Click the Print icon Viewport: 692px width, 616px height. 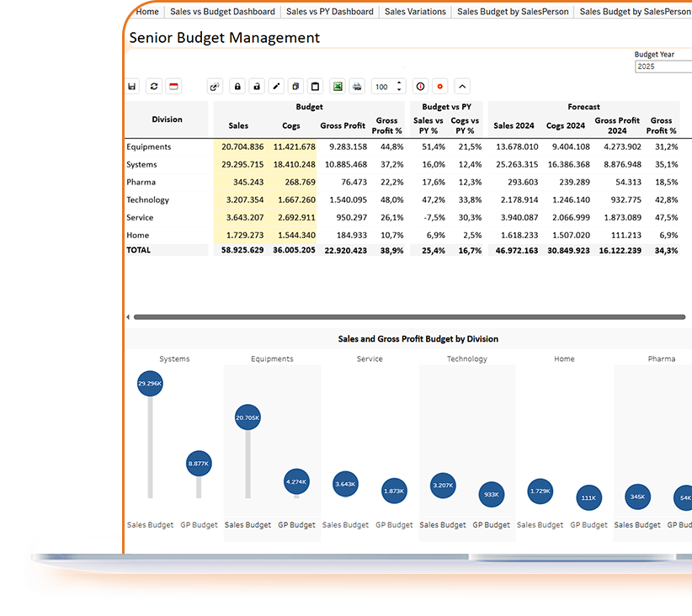tap(356, 86)
